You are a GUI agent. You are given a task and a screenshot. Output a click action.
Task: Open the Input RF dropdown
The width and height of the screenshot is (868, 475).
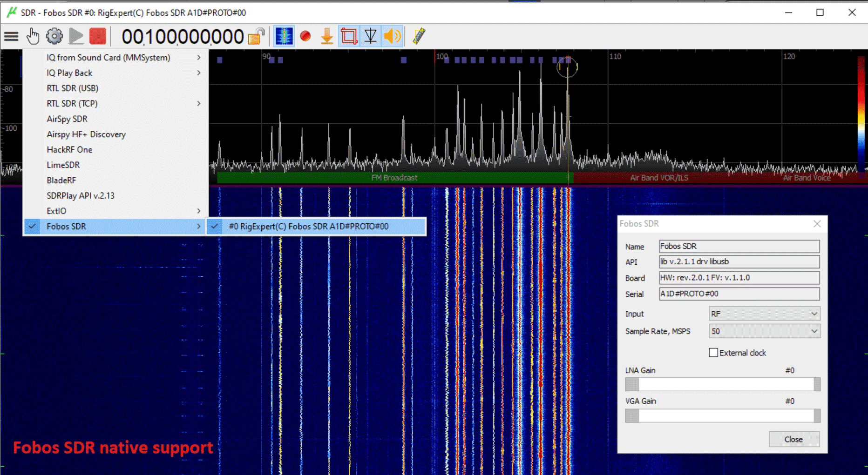click(764, 314)
